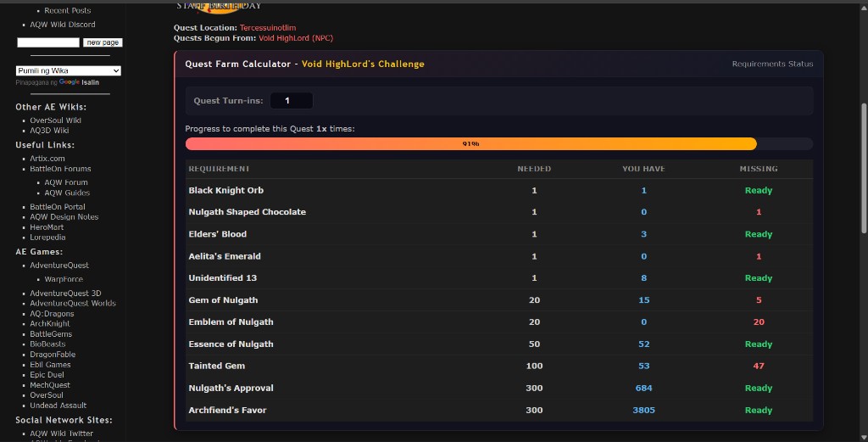Open the DragonFable link
The width and height of the screenshot is (868, 442).
point(53,355)
